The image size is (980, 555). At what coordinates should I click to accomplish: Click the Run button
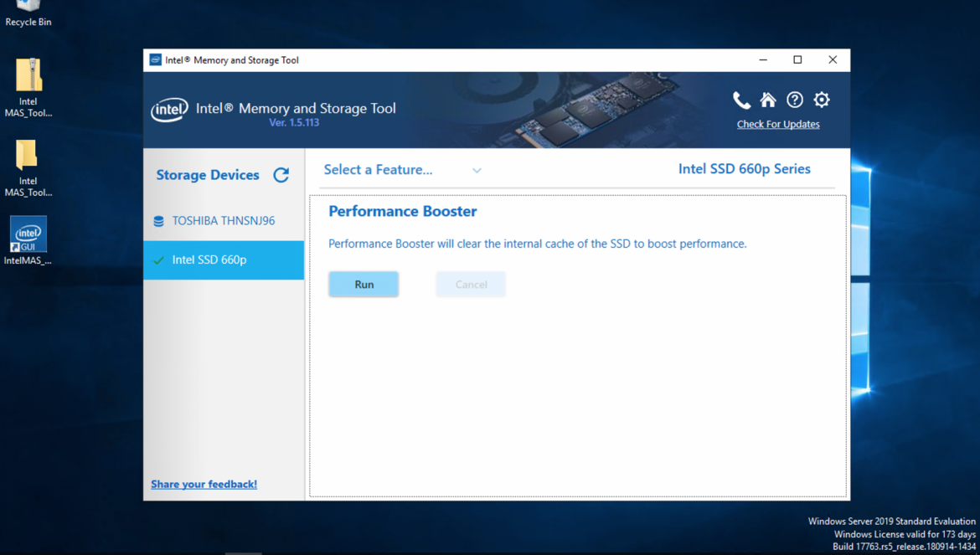tap(364, 284)
